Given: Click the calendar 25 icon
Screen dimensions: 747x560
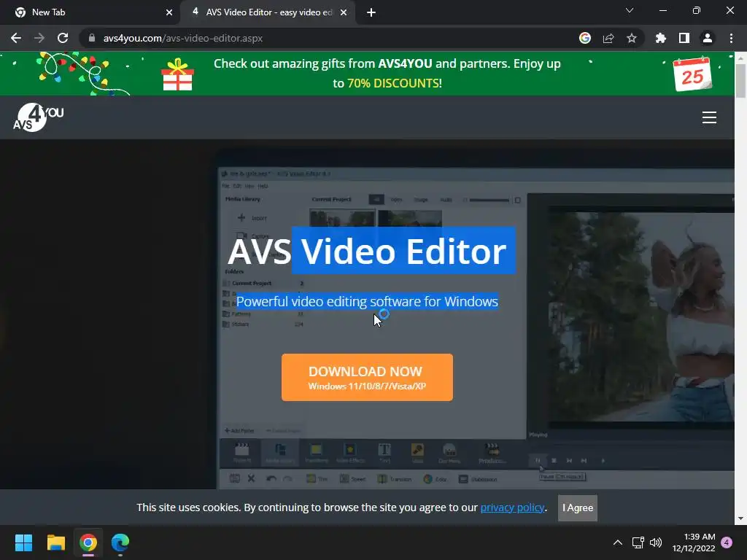Looking at the screenshot, I should pos(692,74).
